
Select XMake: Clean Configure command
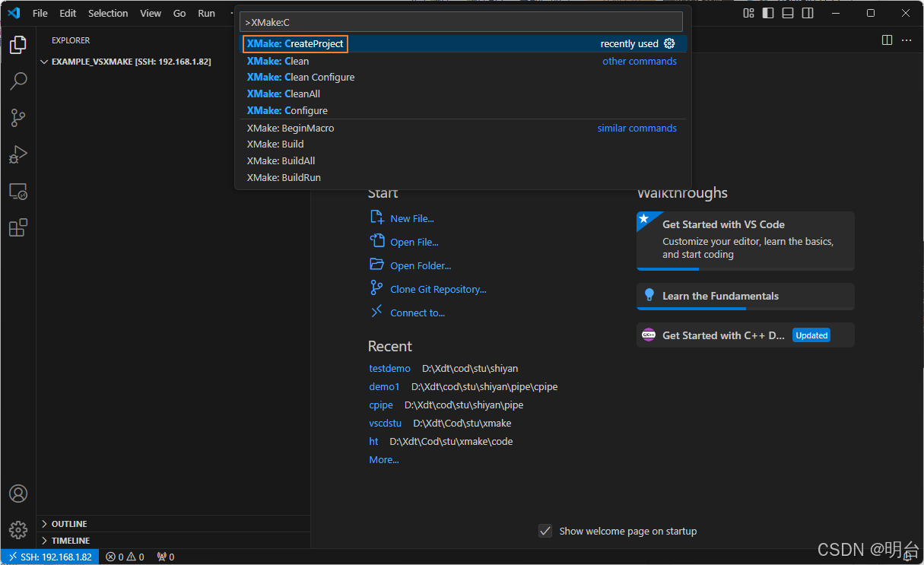point(463,78)
